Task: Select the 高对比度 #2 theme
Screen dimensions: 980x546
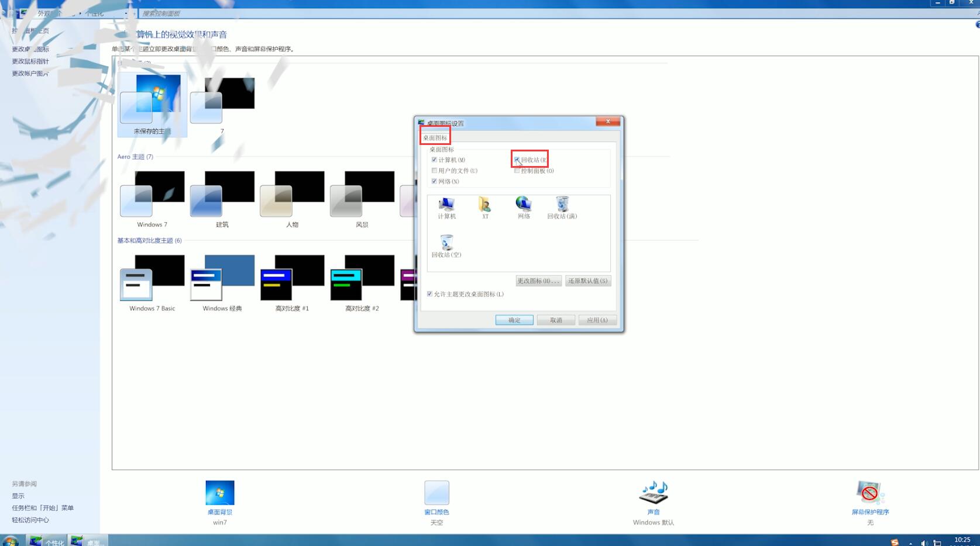Action: (x=362, y=283)
